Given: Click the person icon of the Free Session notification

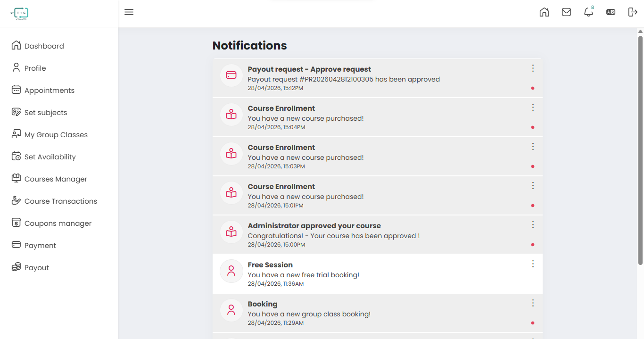Looking at the screenshot, I should (231, 271).
